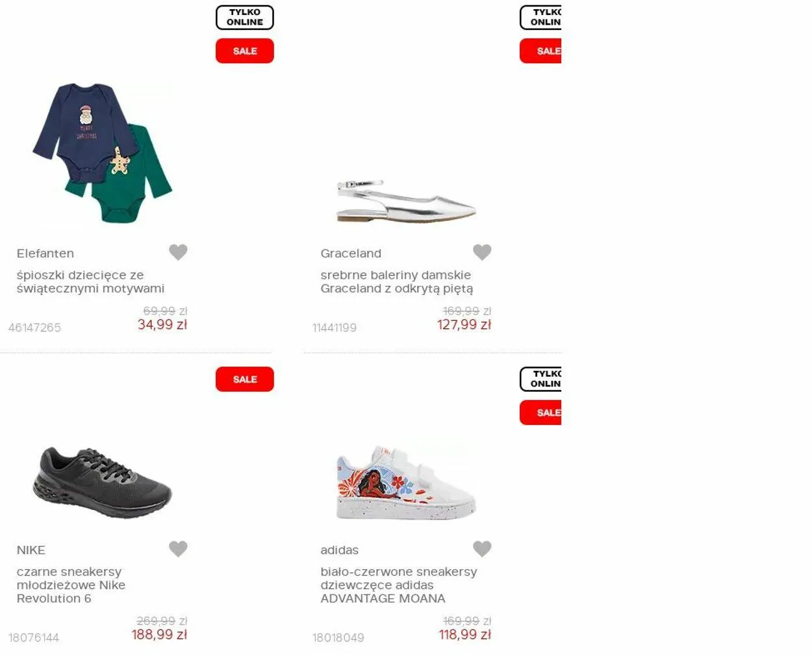
Task: Favorite the Elefanten baby bodysuits with heart icon
Action: pyautogui.click(x=178, y=252)
